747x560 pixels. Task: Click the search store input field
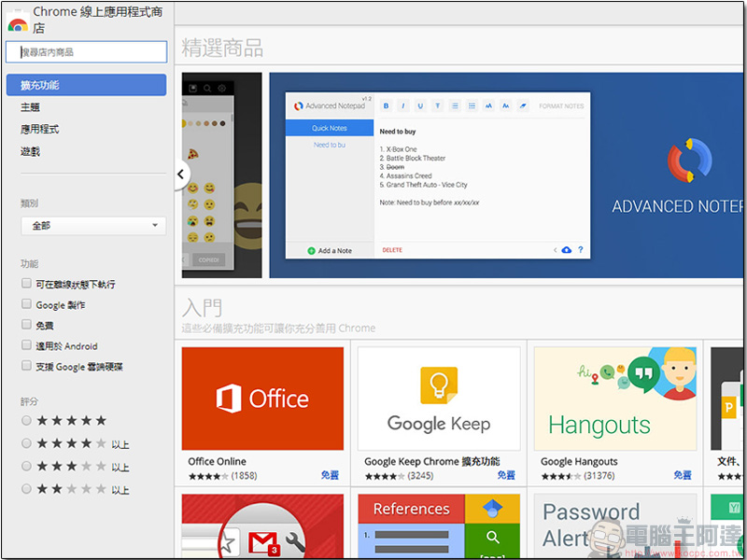(86, 52)
